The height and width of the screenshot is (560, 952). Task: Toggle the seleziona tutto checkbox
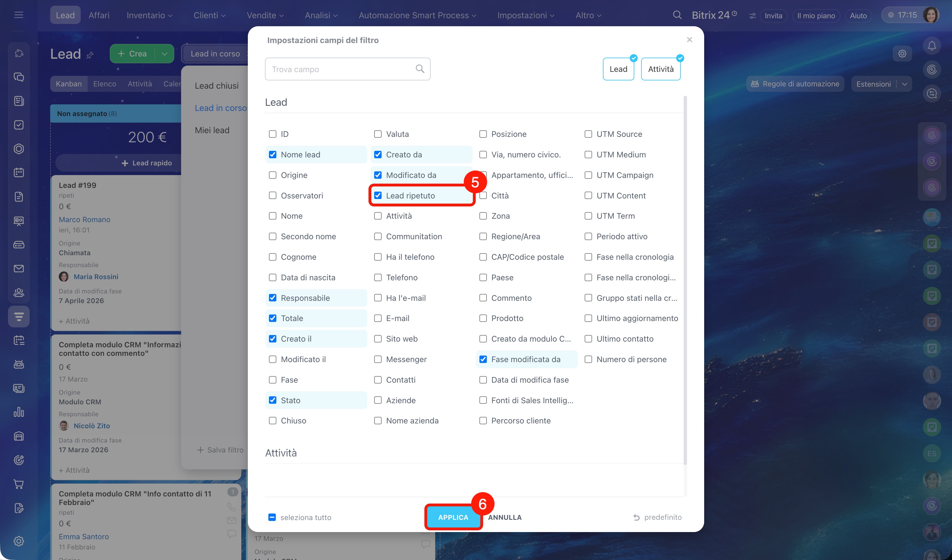(272, 517)
